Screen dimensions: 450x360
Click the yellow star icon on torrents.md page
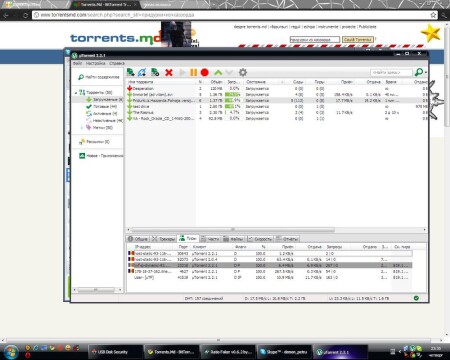pos(430,33)
